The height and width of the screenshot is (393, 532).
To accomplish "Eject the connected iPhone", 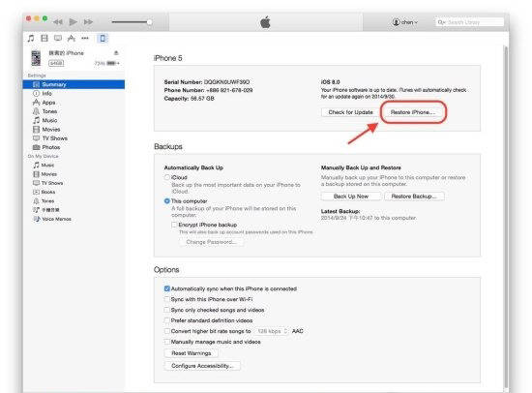I will tap(116, 52).
